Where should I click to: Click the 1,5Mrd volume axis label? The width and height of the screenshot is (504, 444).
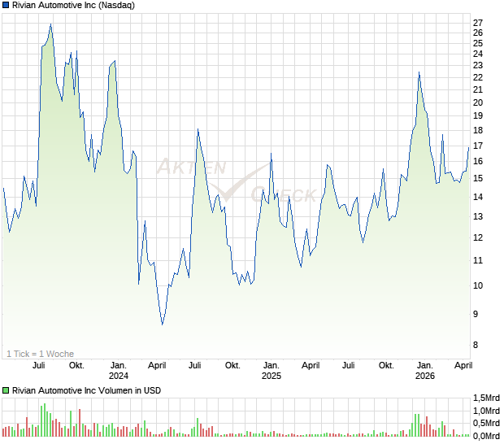(x=486, y=398)
